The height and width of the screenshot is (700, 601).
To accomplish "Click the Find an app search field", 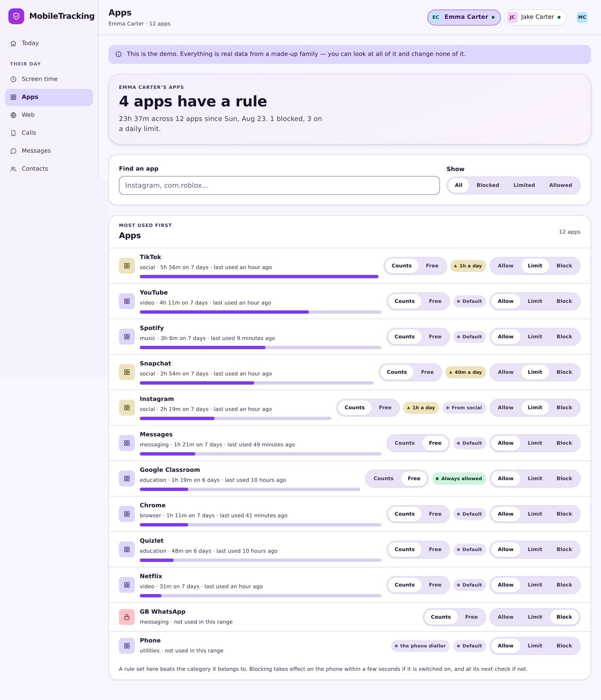I will pos(279,185).
